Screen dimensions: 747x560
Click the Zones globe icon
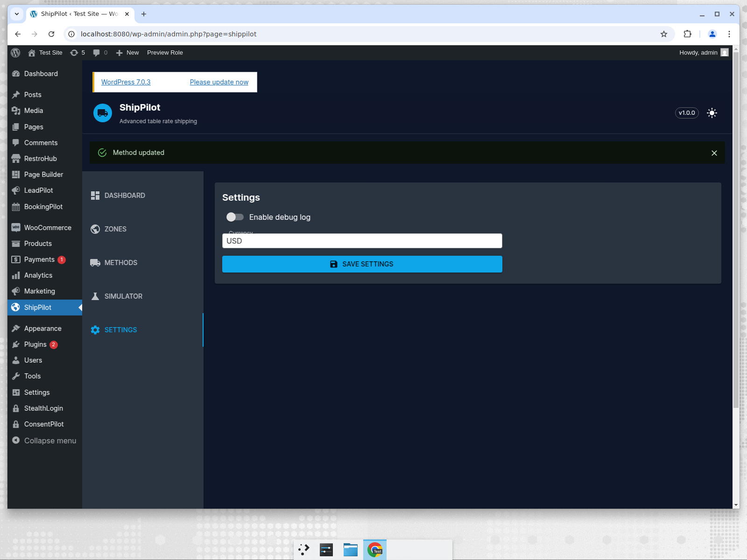pyautogui.click(x=95, y=229)
